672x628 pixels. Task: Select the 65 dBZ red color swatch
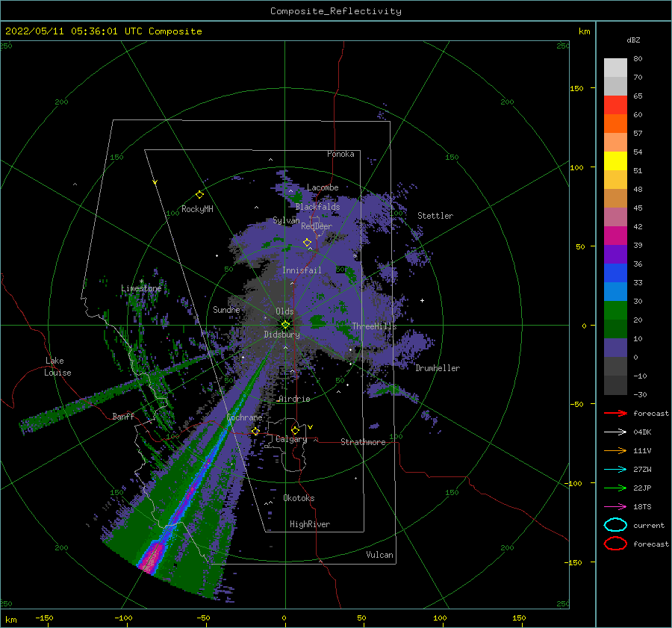tap(615, 105)
